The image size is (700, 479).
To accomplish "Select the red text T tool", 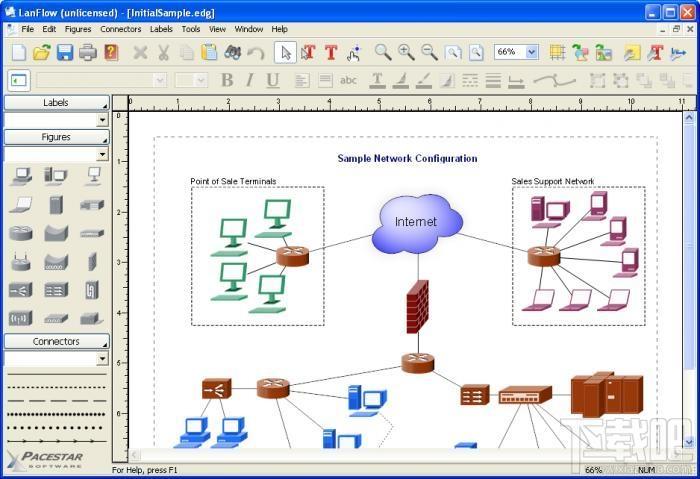I will (x=331, y=52).
